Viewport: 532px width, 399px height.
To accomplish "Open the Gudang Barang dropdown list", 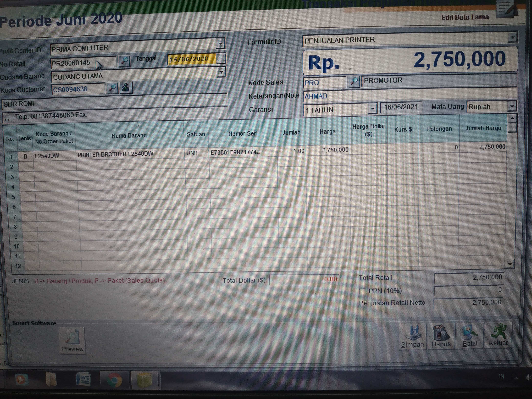I will (221, 72).
